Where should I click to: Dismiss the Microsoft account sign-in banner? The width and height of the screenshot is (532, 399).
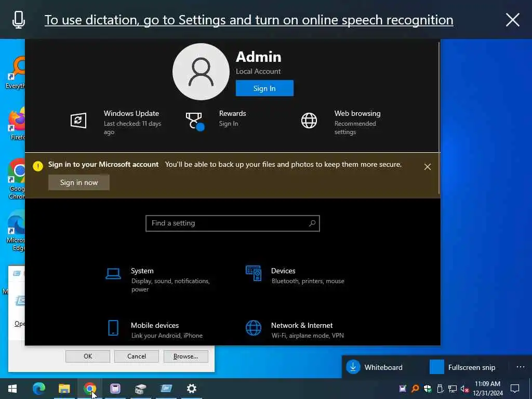(428, 167)
